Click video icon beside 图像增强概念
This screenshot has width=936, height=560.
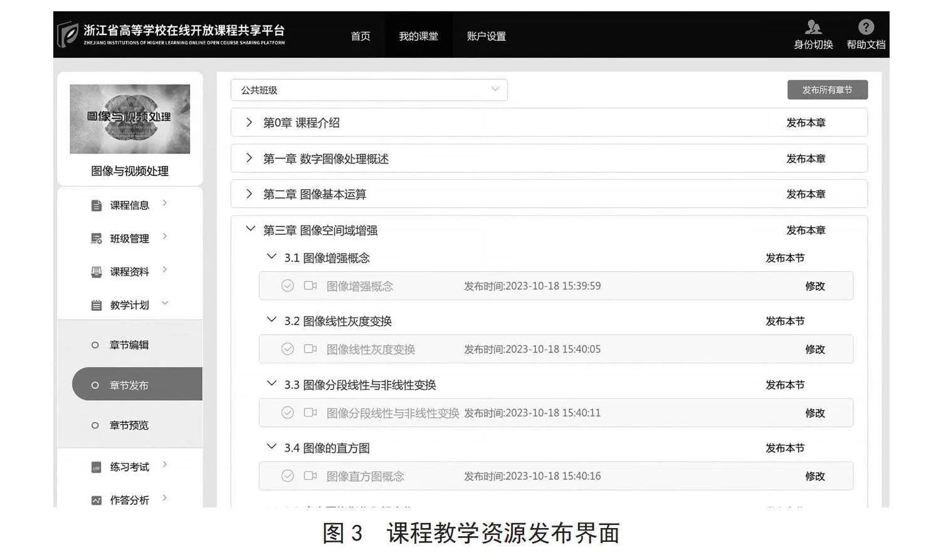[x=310, y=286]
